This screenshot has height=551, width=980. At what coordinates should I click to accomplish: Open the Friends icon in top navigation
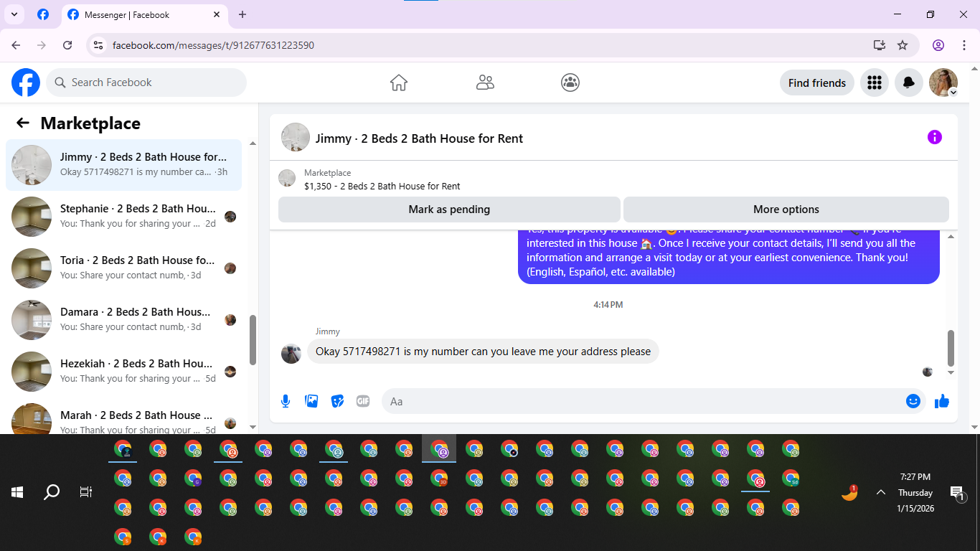coord(485,83)
